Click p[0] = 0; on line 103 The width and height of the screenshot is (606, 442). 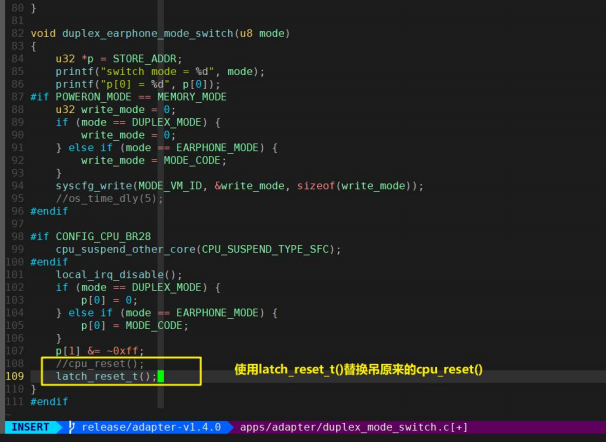tap(109, 300)
